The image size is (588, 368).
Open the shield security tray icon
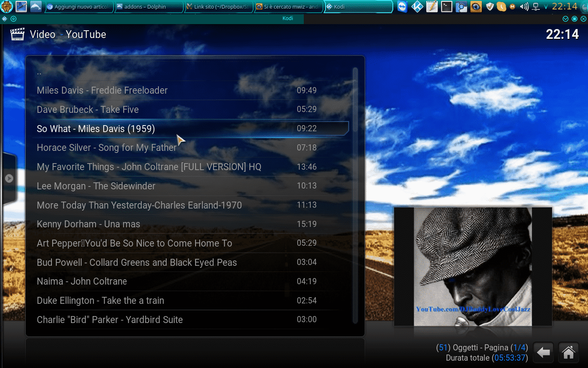pos(490,7)
